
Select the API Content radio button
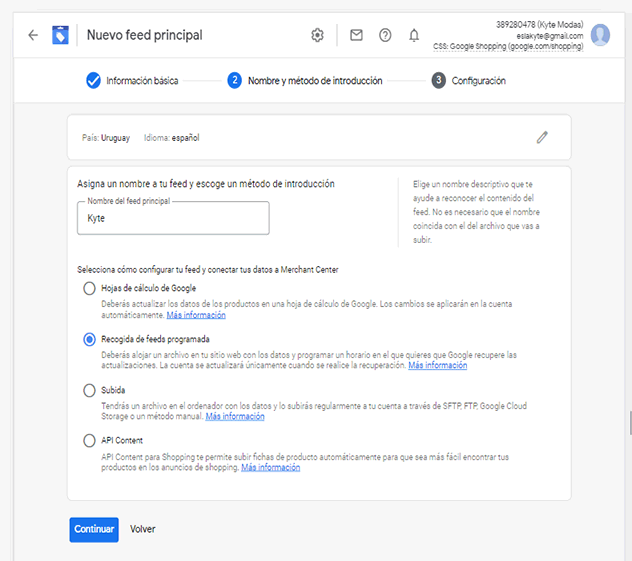[x=89, y=440]
